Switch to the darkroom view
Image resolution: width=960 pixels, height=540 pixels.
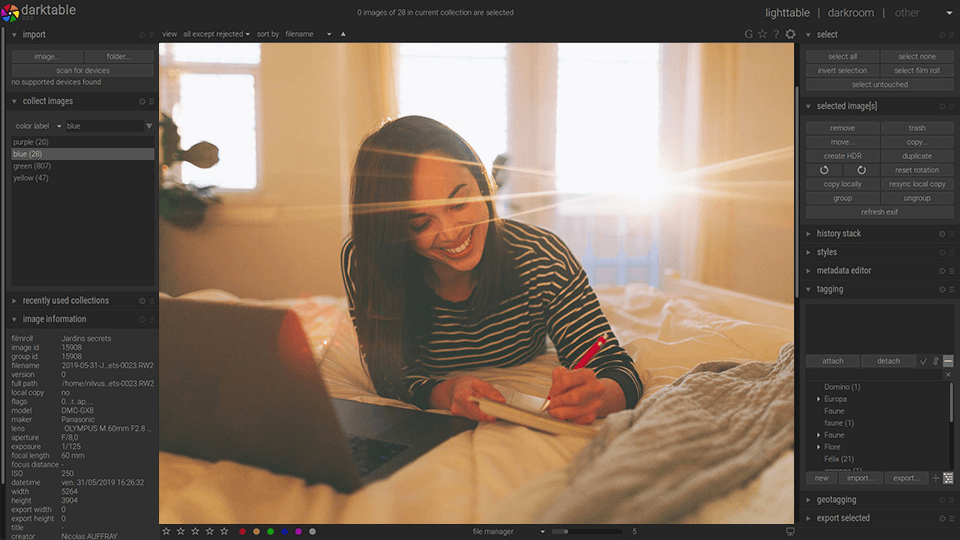click(850, 13)
